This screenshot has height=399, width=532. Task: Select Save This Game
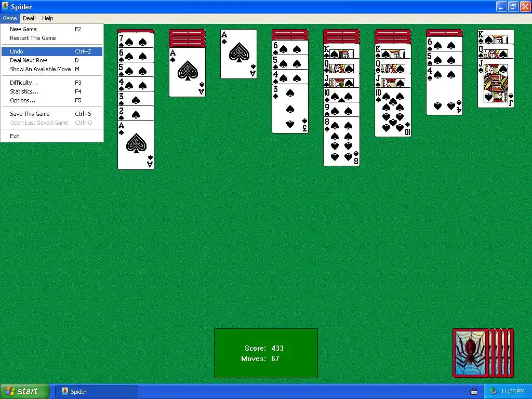(x=51, y=114)
